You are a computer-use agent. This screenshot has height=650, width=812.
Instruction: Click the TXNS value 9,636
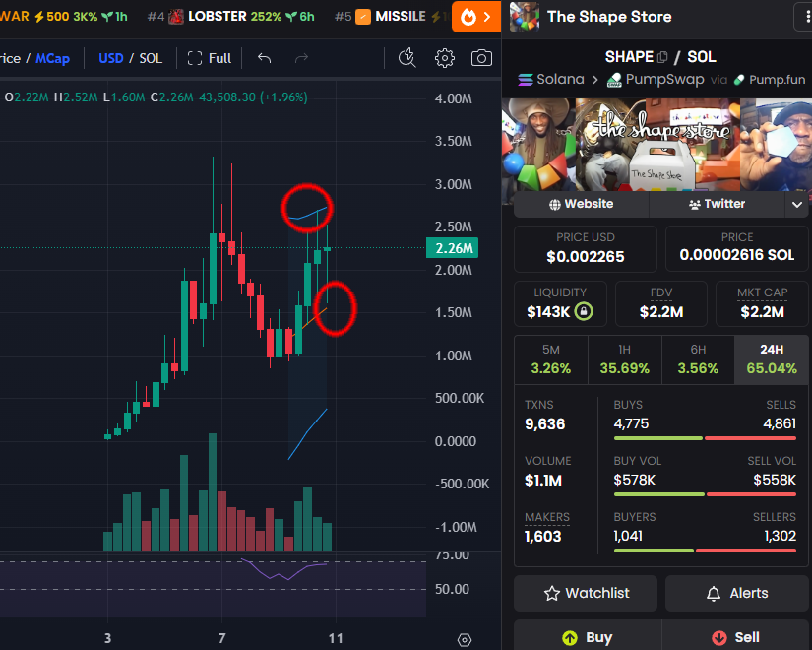(x=545, y=424)
